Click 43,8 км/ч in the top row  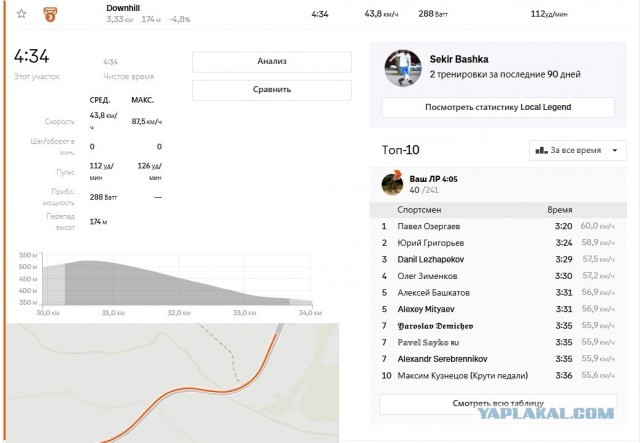tap(381, 14)
